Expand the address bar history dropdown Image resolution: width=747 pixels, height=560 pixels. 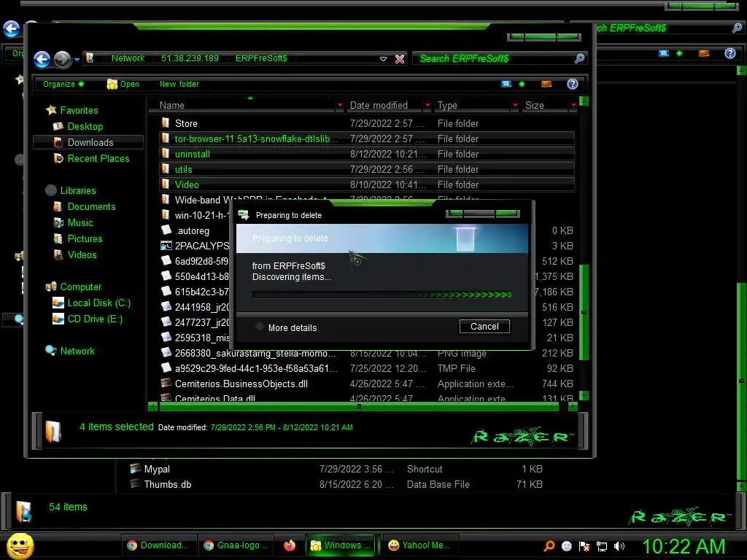(x=383, y=59)
